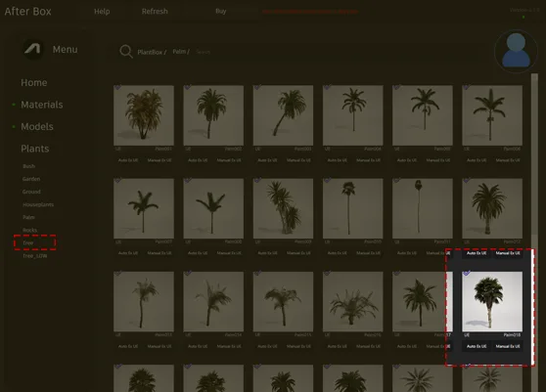Click Auto Ex UE under Palm001
Screen dimensions: 546x392
[x=128, y=160]
